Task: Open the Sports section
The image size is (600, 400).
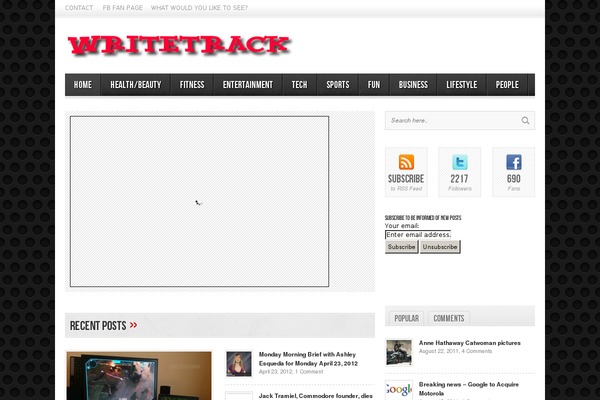Action: click(x=338, y=85)
